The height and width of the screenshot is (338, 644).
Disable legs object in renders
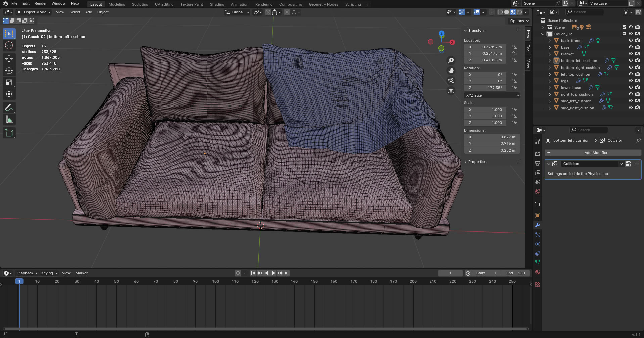637,81
